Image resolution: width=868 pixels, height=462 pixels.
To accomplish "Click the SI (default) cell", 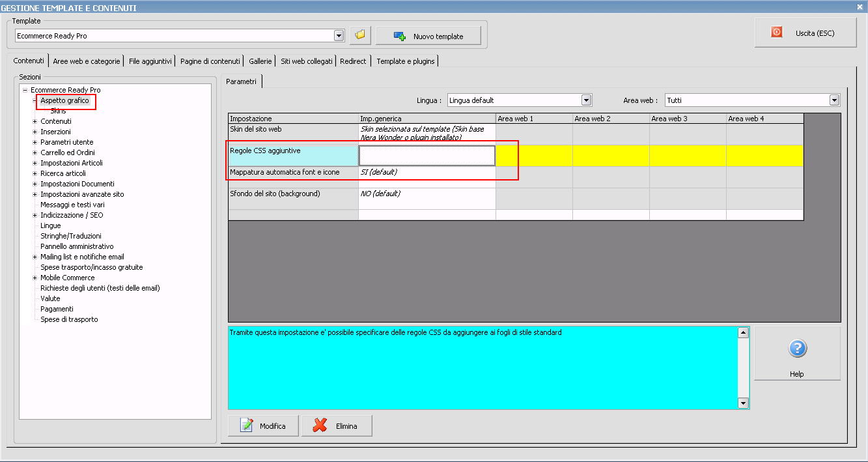I will 427,177.
